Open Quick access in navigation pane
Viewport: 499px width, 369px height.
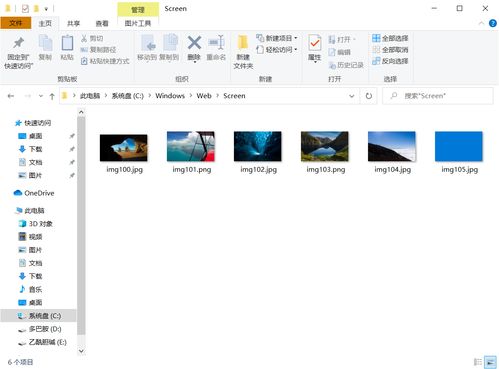(x=33, y=123)
